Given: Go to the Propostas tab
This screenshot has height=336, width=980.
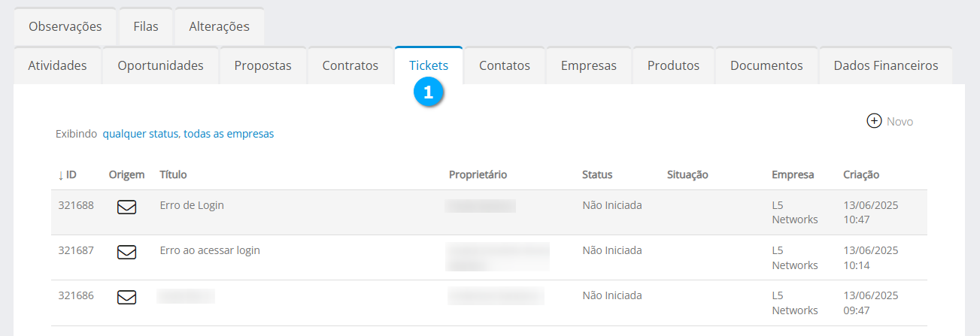Looking at the screenshot, I should tap(262, 65).
